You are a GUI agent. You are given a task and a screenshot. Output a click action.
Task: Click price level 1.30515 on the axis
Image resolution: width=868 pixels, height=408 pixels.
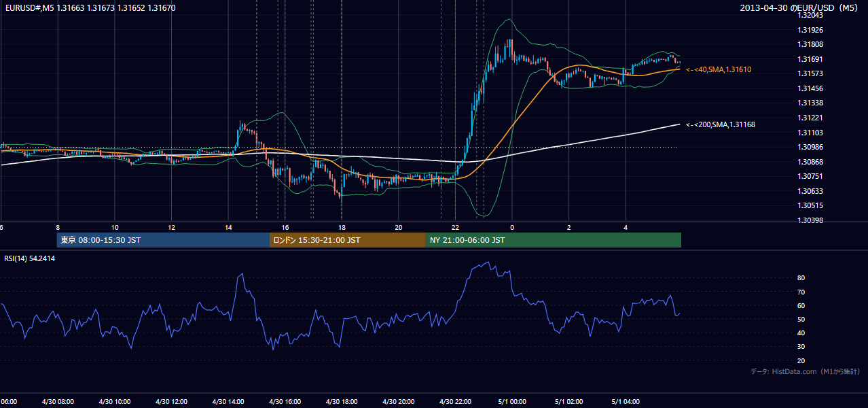tap(810, 205)
